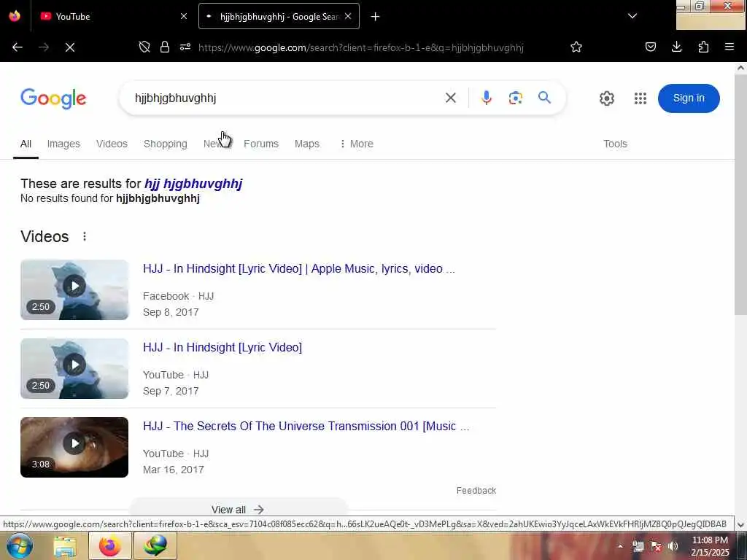This screenshot has width=747, height=560.
Task: Switch to Maps results
Action: [x=307, y=144]
